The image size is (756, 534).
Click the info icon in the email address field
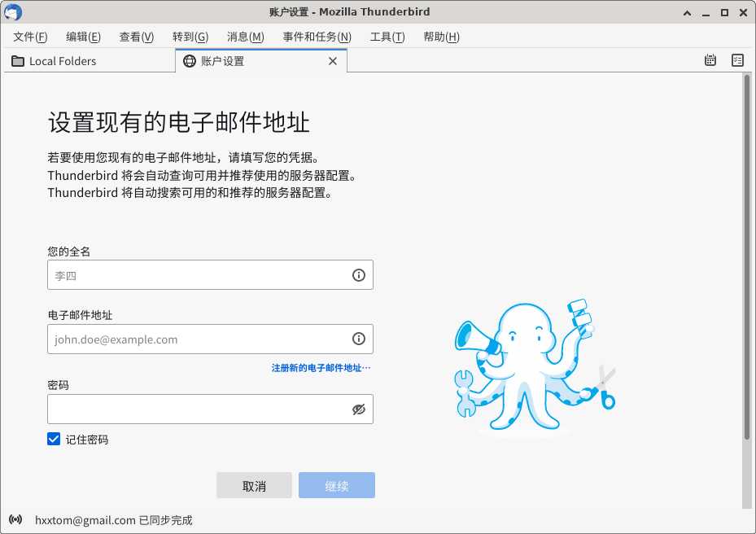point(359,339)
